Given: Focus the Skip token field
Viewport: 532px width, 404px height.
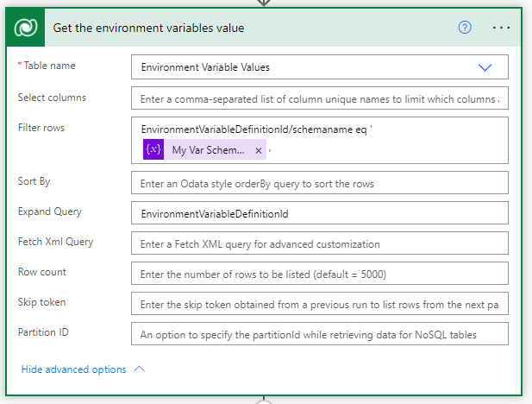Looking at the screenshot, I should 320,303.
